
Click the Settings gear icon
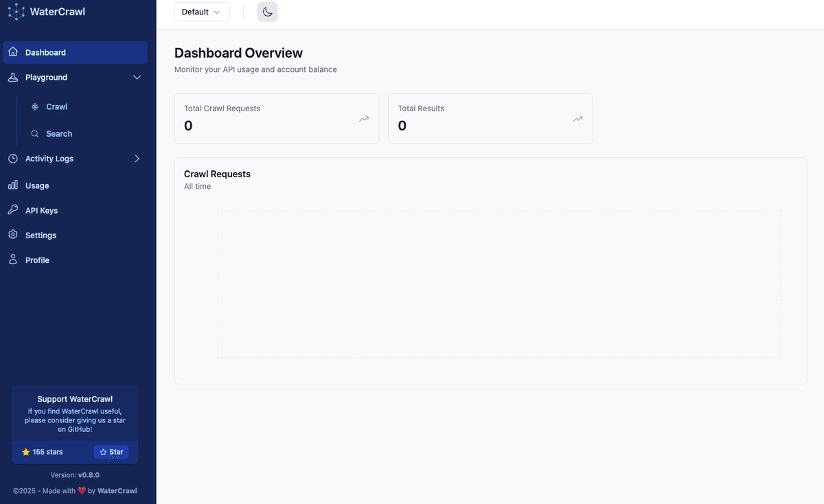point(13,235)
